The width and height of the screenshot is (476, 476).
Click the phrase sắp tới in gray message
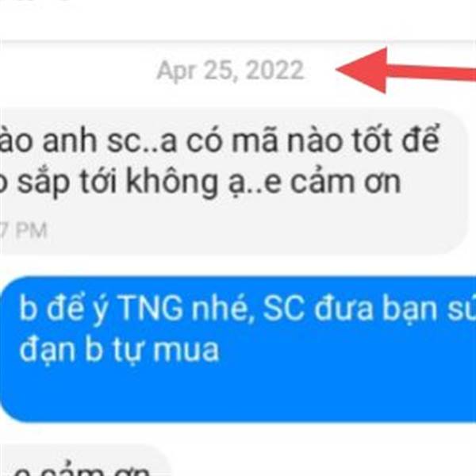pyautogui.click(x=67, y=182)
